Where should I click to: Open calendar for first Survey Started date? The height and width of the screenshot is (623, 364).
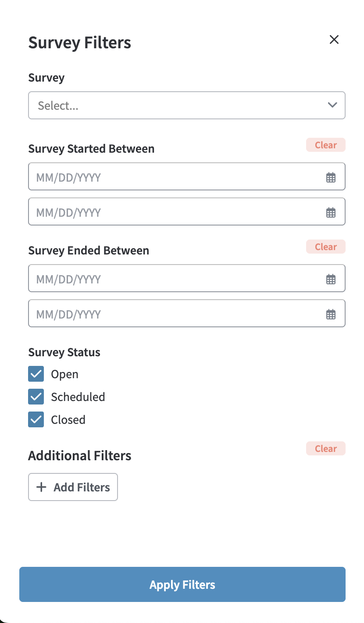point(331,177)
